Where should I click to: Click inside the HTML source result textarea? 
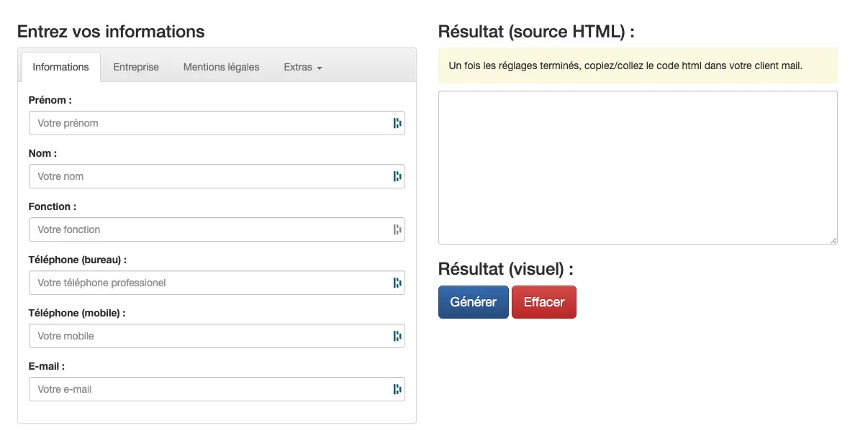pos(637,167)
